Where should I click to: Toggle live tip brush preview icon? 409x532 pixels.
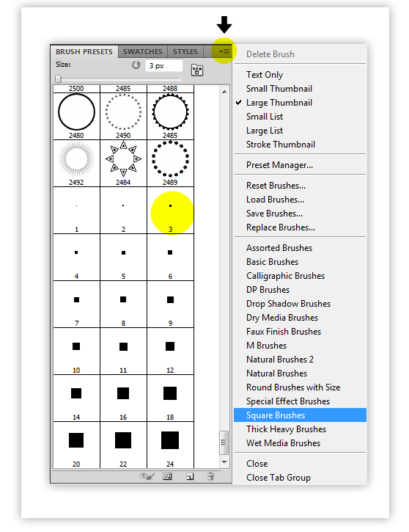(x=147, y=476)
